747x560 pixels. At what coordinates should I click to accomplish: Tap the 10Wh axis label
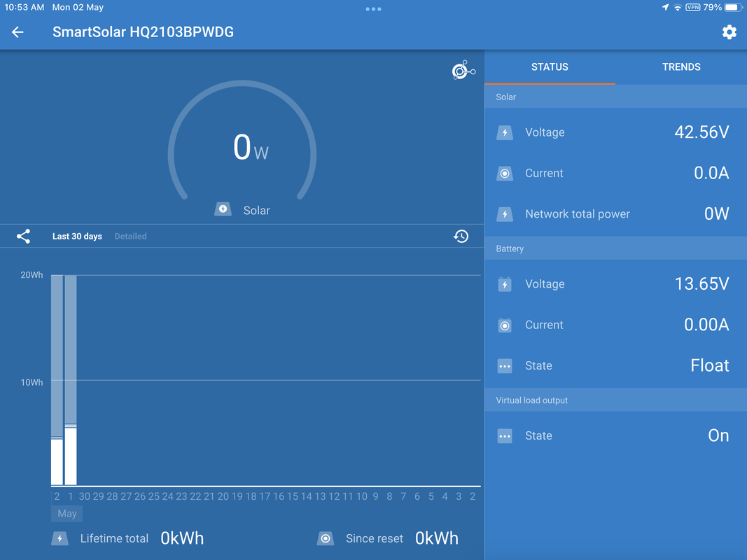point(32,382)
